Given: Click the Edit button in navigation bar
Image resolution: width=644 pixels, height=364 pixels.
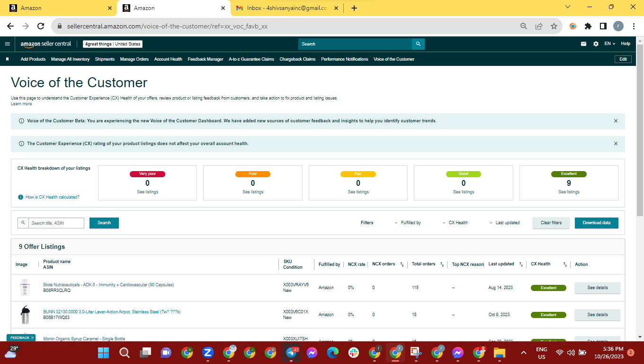Looking at the screenshot, I should coord(623,59).
